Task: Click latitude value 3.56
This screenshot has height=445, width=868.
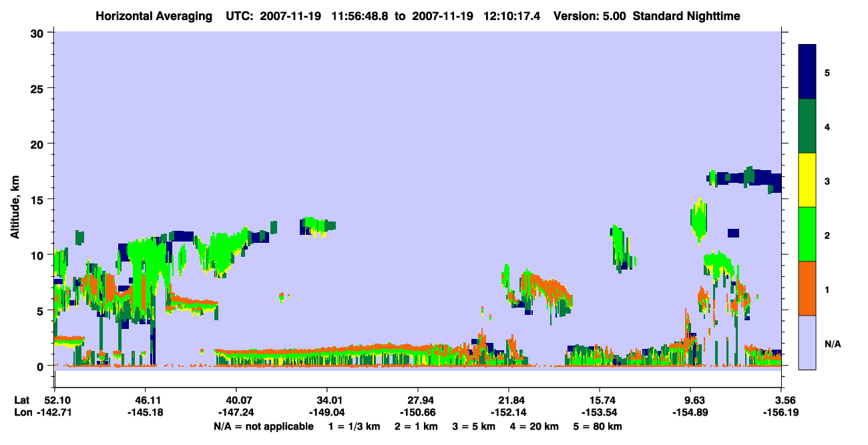Action: 785,400
